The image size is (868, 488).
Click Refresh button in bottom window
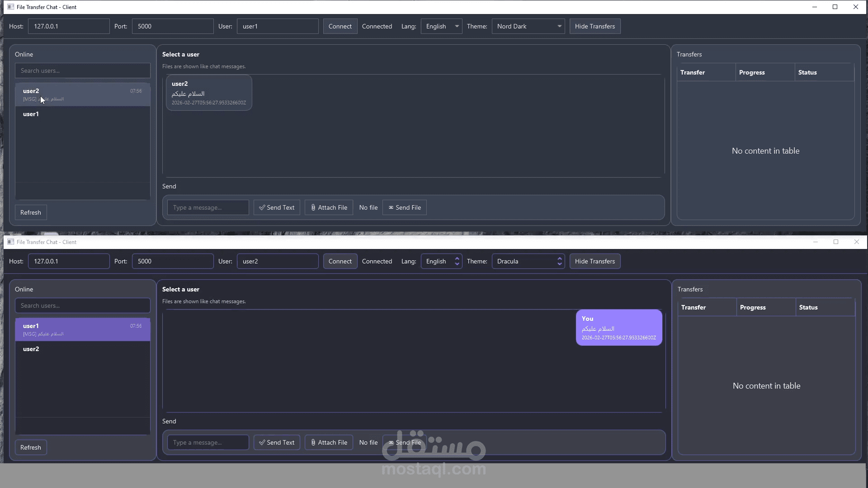point(31,447)
